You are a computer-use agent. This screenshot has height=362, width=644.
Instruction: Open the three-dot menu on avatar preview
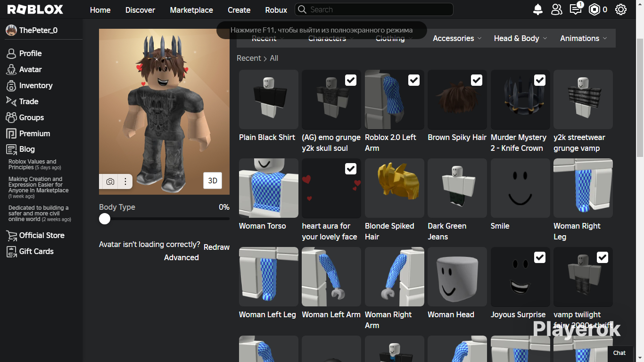125,181
